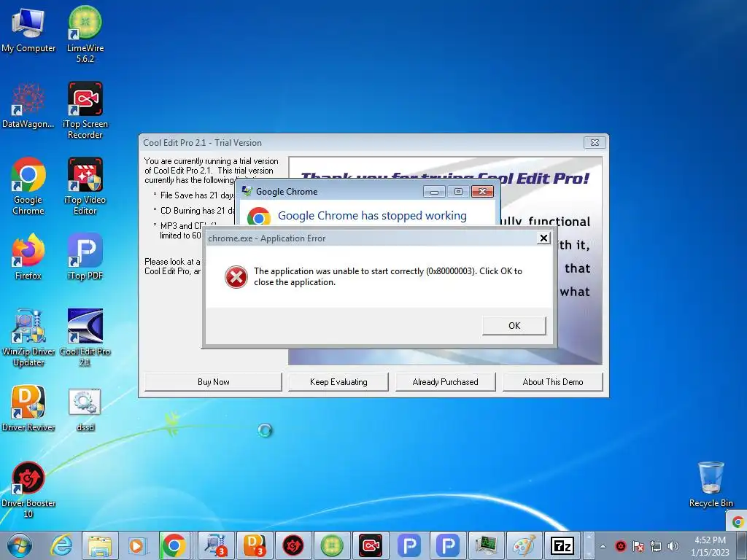Switch to Google Chrome in taskbar
The image size is (747, 560).
[174, 545]
